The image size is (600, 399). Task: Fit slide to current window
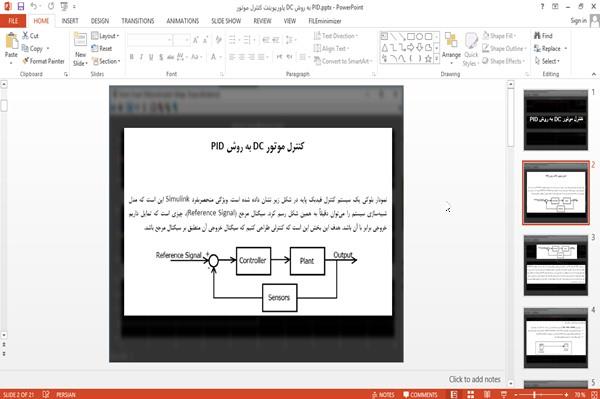(x=594, y=394)
